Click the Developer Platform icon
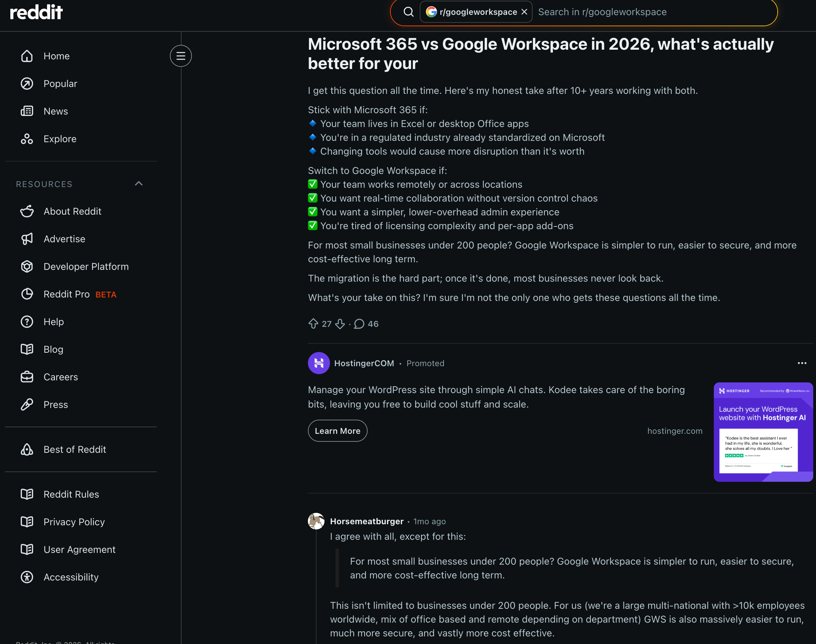The image size is (816, 644). coord(27,266)
